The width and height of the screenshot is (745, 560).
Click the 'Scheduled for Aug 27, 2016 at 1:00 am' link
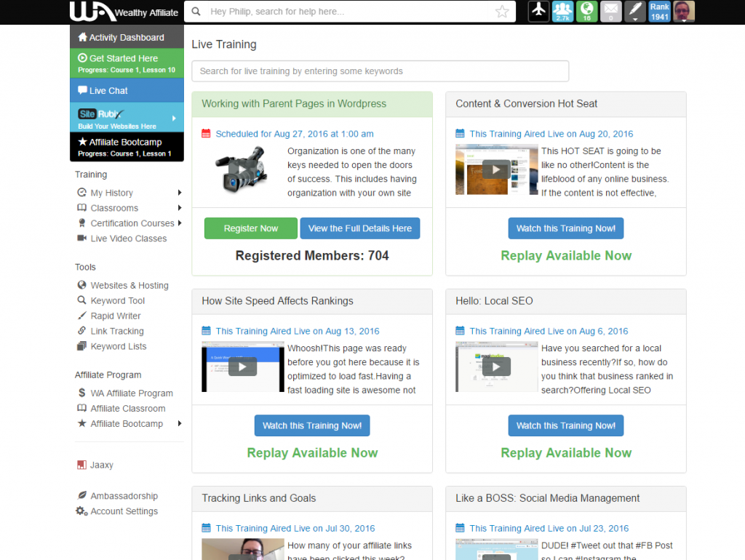coord(295,134)
